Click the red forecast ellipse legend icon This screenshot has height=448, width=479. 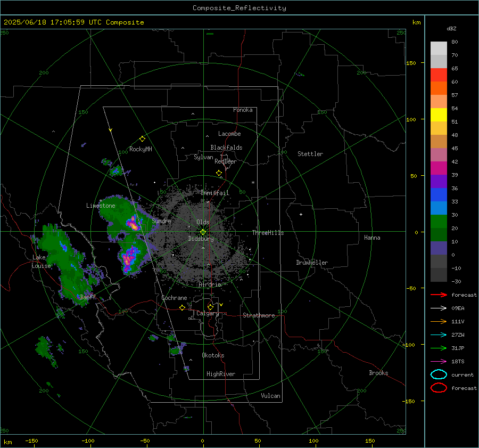439,388
